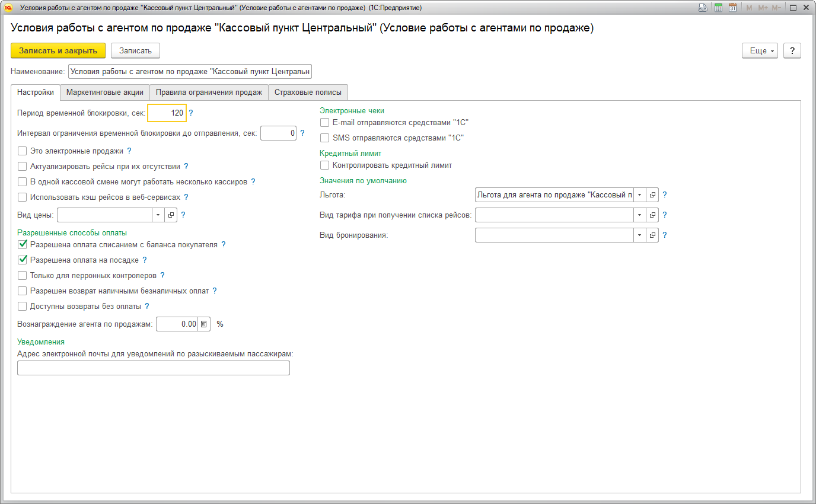The width and height of the screenshot is (816, 504).
Task: Expand Вид тарифа при получении списка рейсов dropdown
Action: point(639,215)
